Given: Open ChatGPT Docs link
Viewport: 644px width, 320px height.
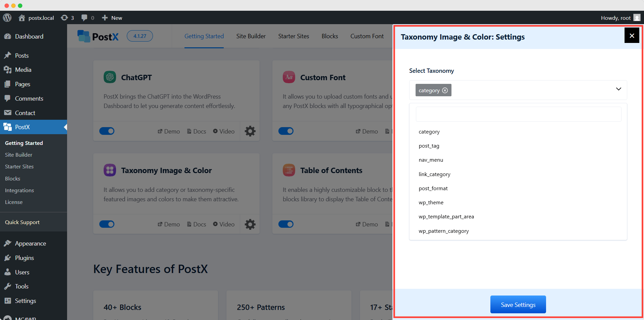Looking at the screenshot, I should click(x=197, y=131).
